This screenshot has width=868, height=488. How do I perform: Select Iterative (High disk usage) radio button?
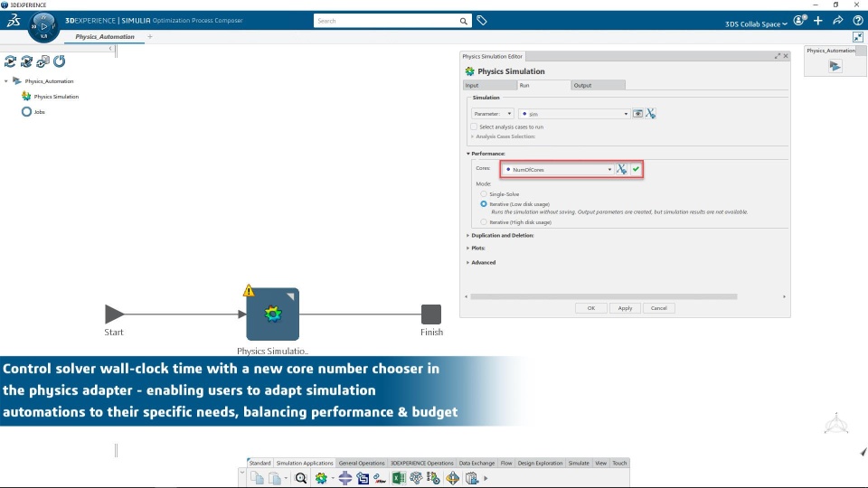click(x=484, y=222)
